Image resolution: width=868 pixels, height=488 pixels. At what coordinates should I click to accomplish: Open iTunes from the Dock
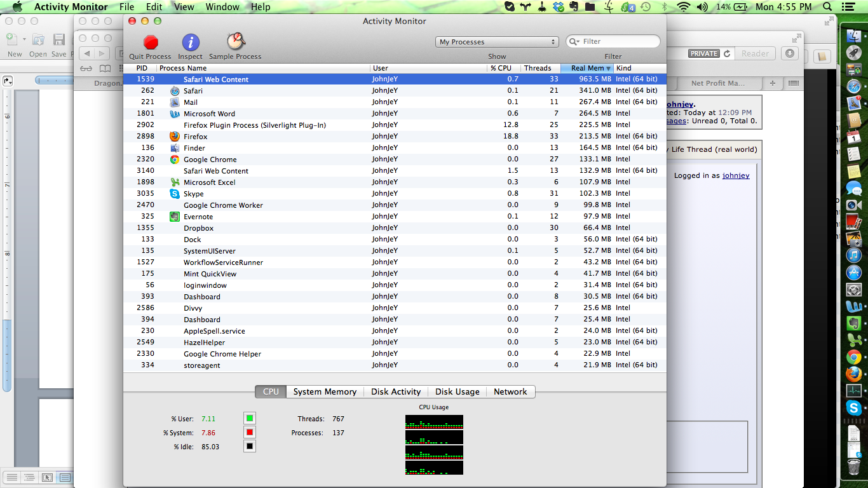853,255
